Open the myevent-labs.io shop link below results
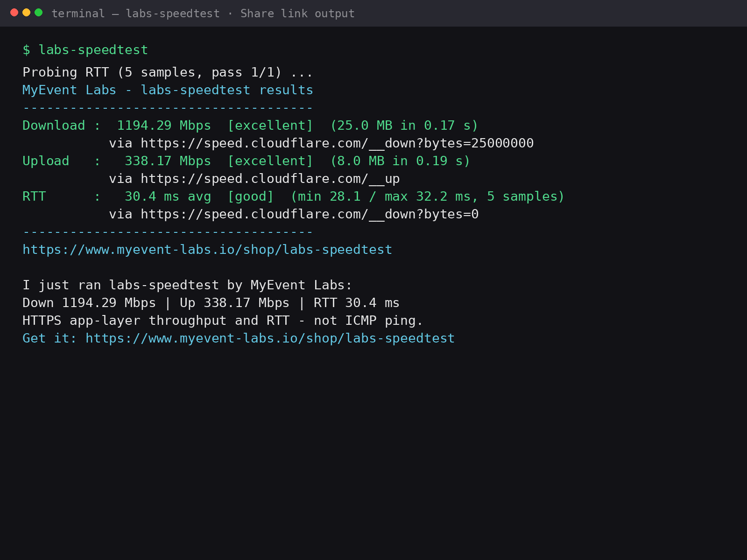This screenshot has height=560, width=747. point(207,250)
